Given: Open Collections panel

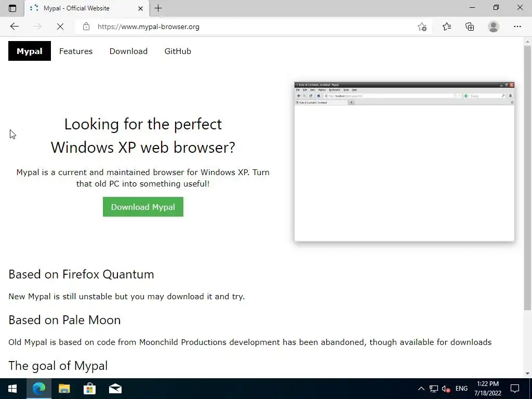Looking at the screenshot, I should click(470, 26).
